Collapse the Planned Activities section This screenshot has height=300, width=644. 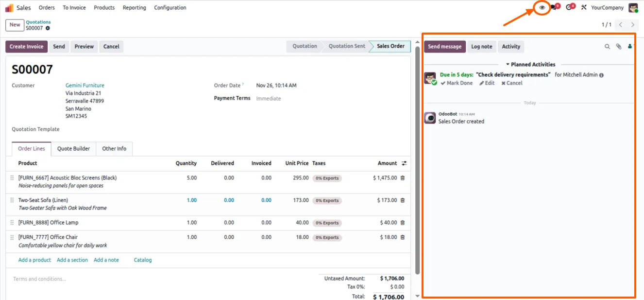[530, 64]
